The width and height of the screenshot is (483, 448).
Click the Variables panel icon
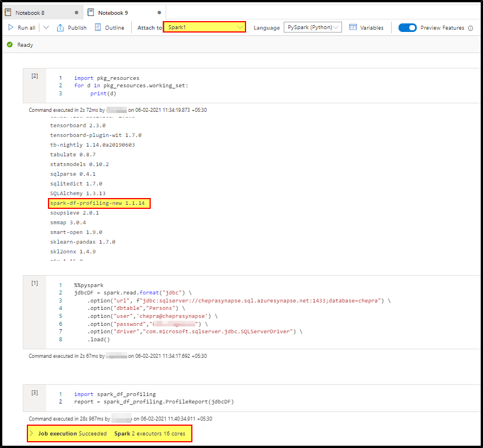coord(353,27)
